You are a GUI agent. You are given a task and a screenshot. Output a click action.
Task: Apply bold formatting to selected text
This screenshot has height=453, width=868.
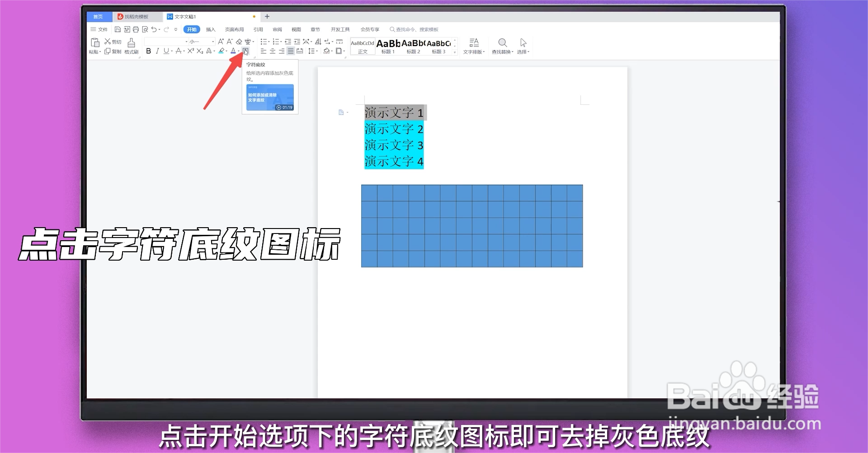148,51
